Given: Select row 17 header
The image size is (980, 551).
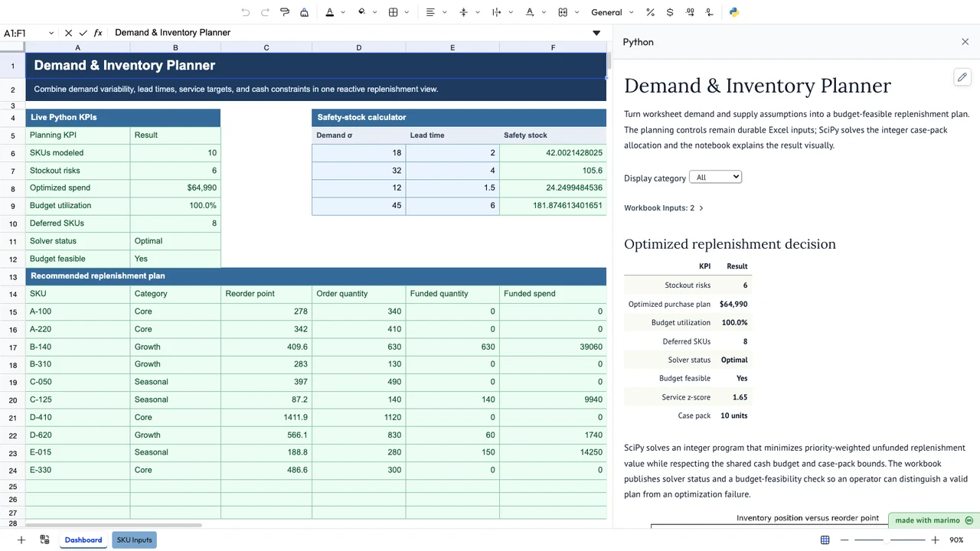Looking at the screenshot, I should pos(13,347).
